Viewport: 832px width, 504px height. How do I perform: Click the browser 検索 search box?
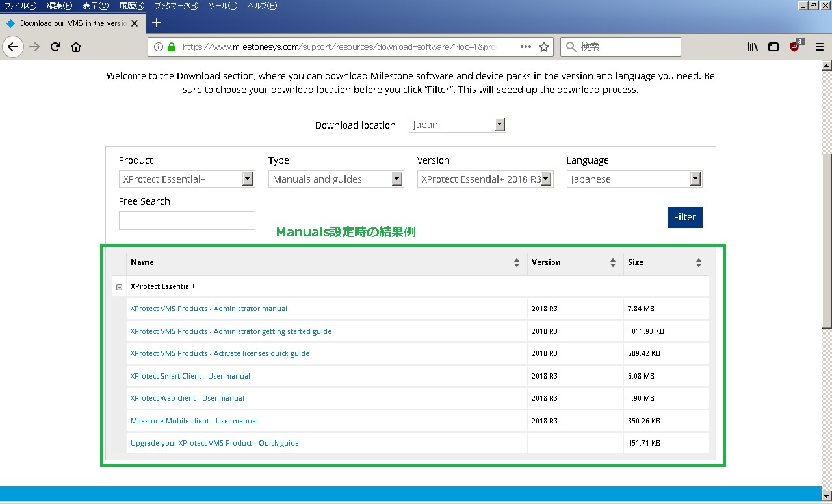coord(621,47)
